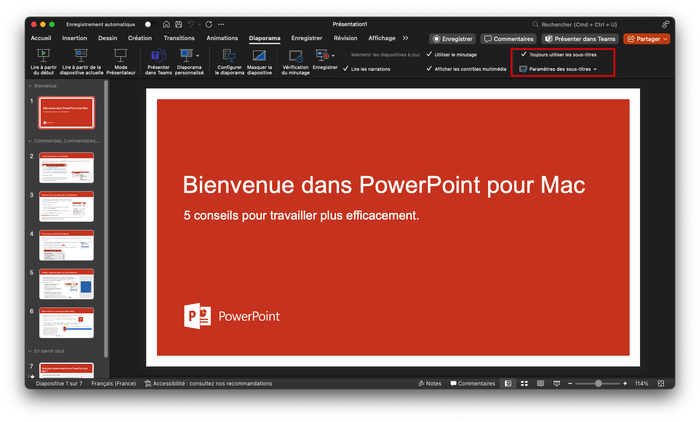Start the slideshow with Lire à partir du début
The height and width of the screenshot is (422, 700).
(43, 61)
